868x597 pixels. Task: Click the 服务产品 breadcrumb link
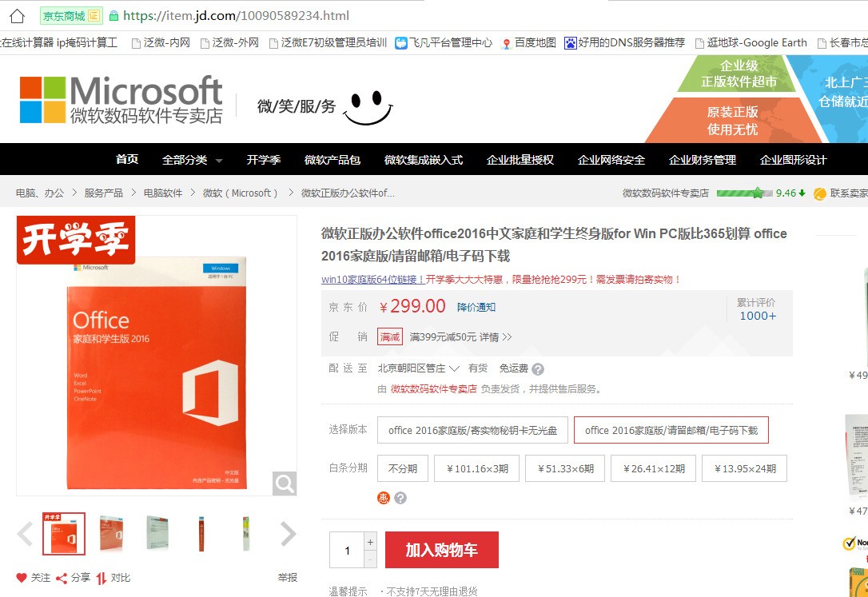pos(104,193)
